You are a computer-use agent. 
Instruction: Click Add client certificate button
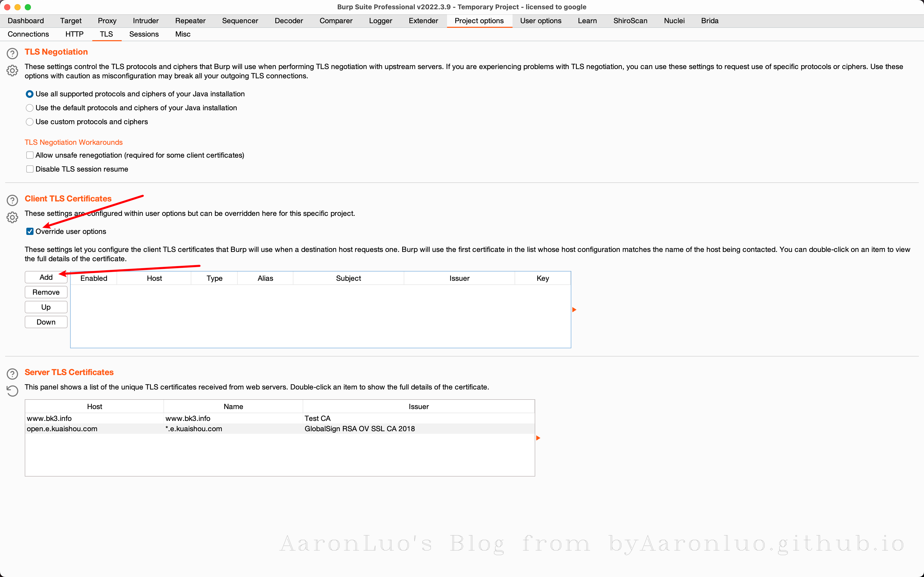tap(46, 277)
